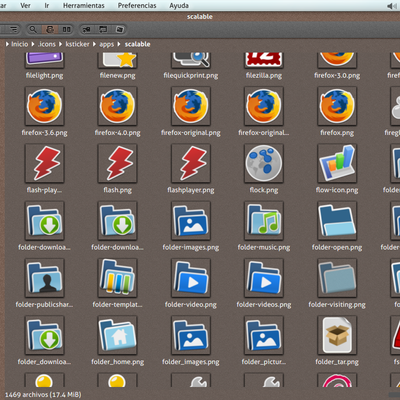
Task: Select the truncated firefox-original... icon
Action: (x=264, y=106)
